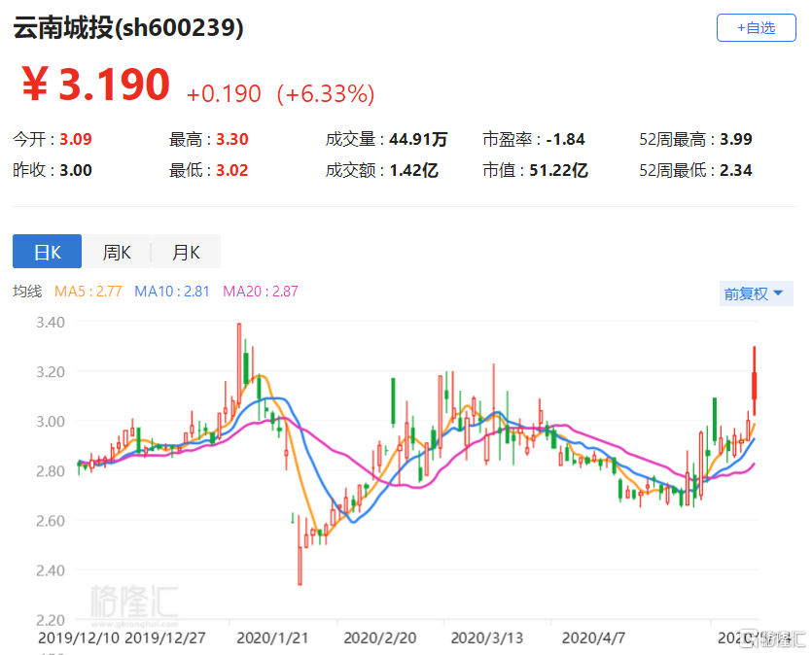Viewport: 812px width, 655px height.
Task: Click the price change +0.190
Action: pos(224,94)
